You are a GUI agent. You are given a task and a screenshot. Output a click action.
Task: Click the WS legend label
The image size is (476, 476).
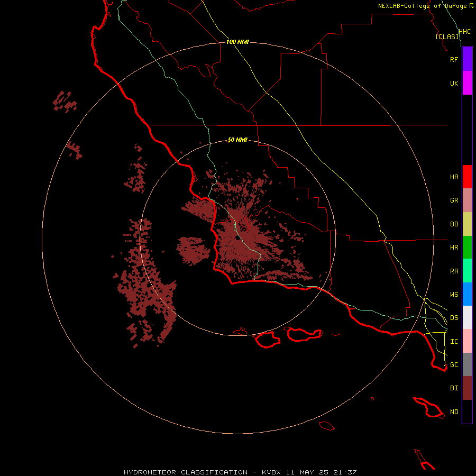click(454, 295)
